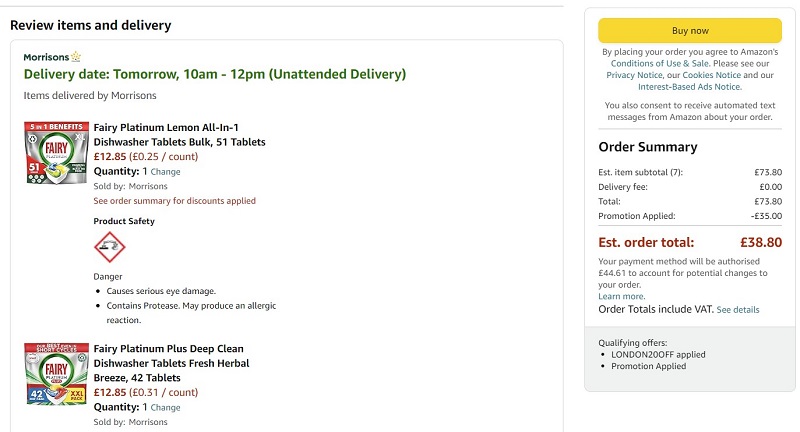Click the corrosive hazard warning icon

coord(110,247)
